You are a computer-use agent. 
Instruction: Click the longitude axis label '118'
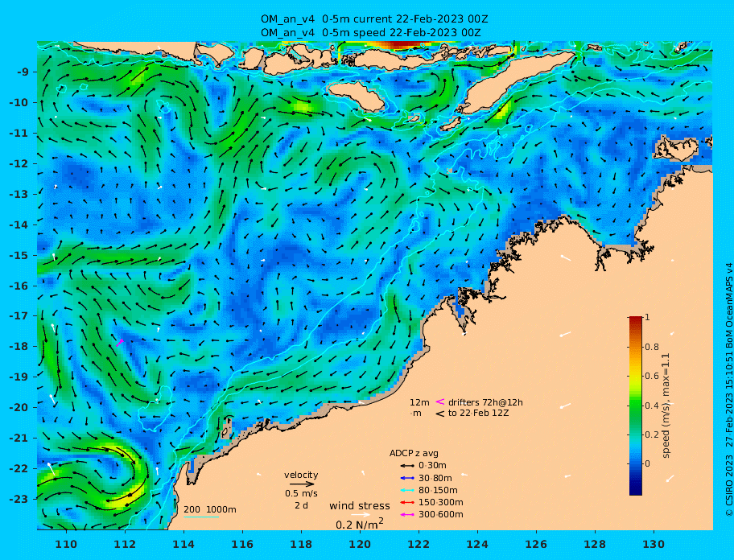[301, 544]
